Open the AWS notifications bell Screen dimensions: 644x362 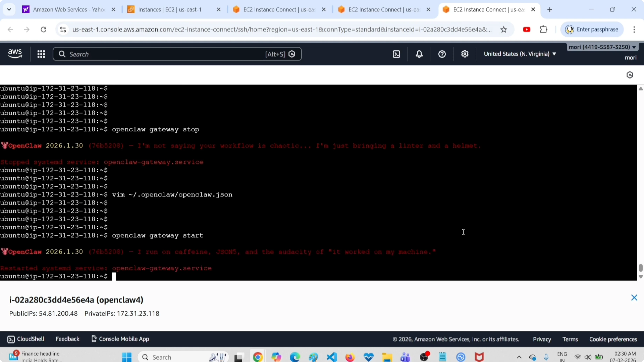click(x=419, y=54)
